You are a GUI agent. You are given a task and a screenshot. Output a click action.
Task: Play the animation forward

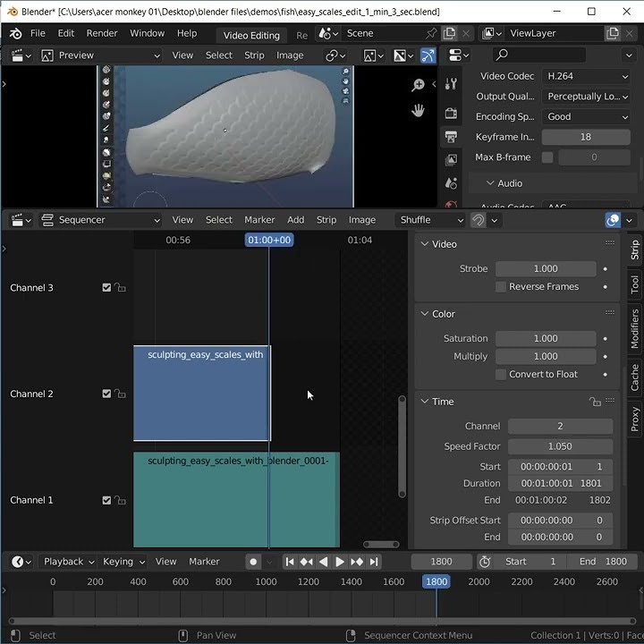(340, 562)
